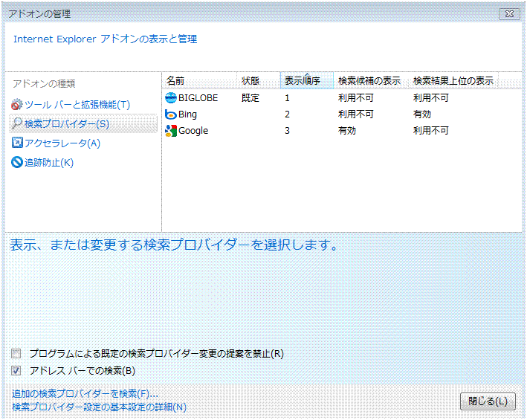Open 検索プロバイダー設定の基本設定の詳細(N) link
Screen dimensions: 527x420
click(99, 407)
